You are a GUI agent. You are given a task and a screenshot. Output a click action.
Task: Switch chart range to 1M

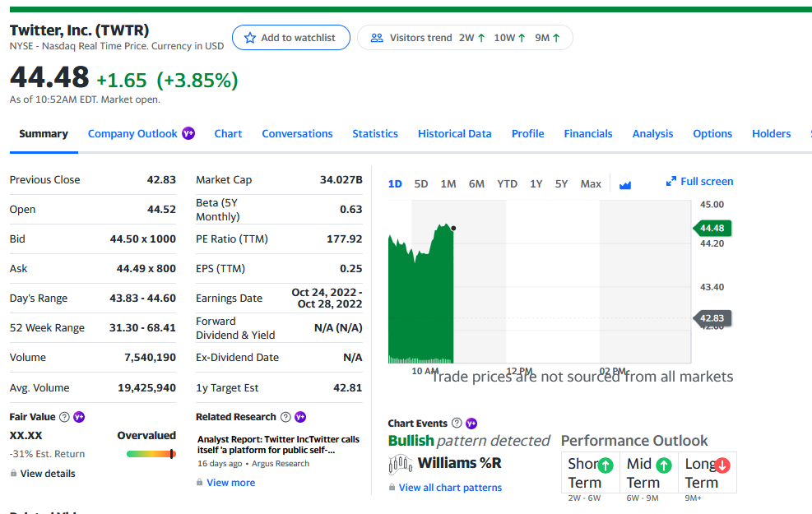tap(448, 183)
